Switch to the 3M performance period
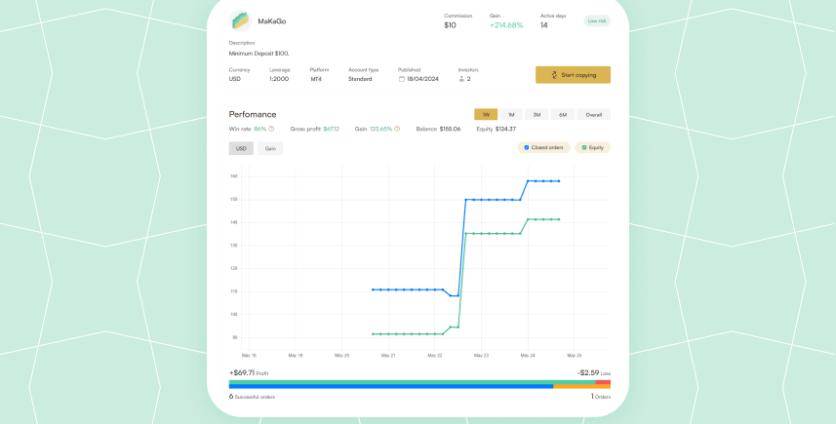Viewport: 836px width, 424px height. [x=537, y=115]
